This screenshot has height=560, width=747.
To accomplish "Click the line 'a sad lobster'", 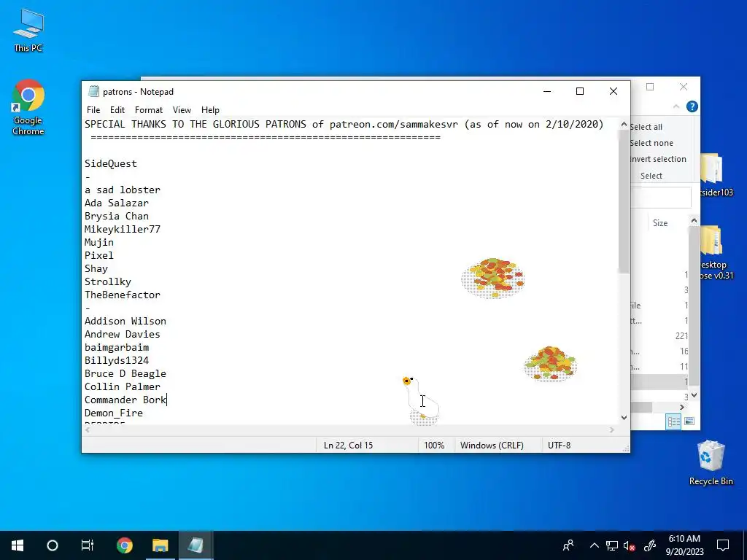I will pyautogui.click(x=123, y=190).
